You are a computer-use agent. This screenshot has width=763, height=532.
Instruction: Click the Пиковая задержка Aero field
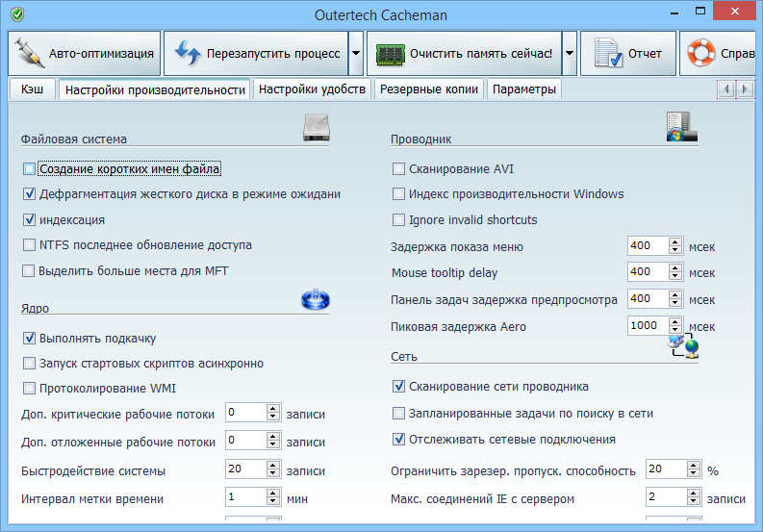pos(649,325)
